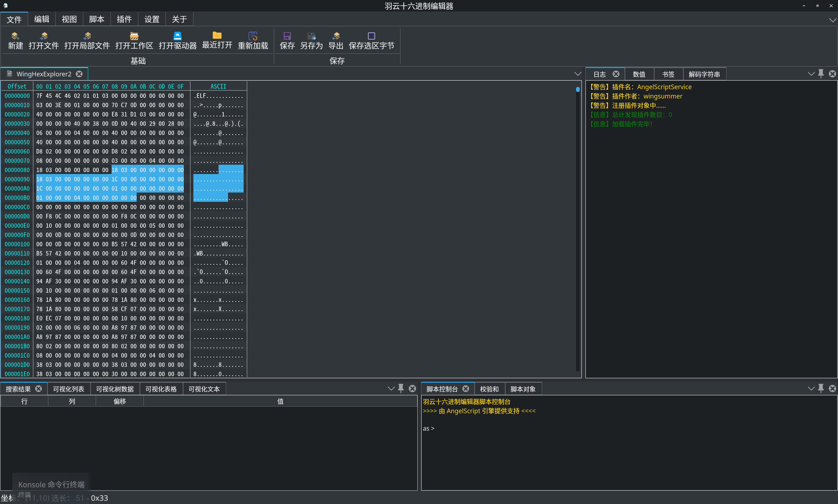Click the 保存 save icon
This screenshot has width=838, height=504.
(287, 41)
